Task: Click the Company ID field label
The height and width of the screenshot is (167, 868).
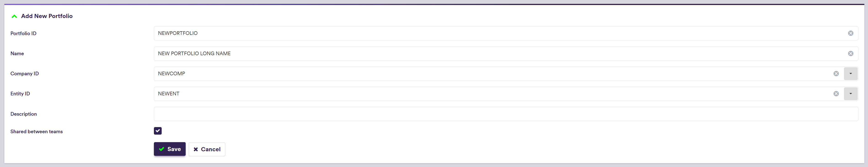Action: [25, 74]
